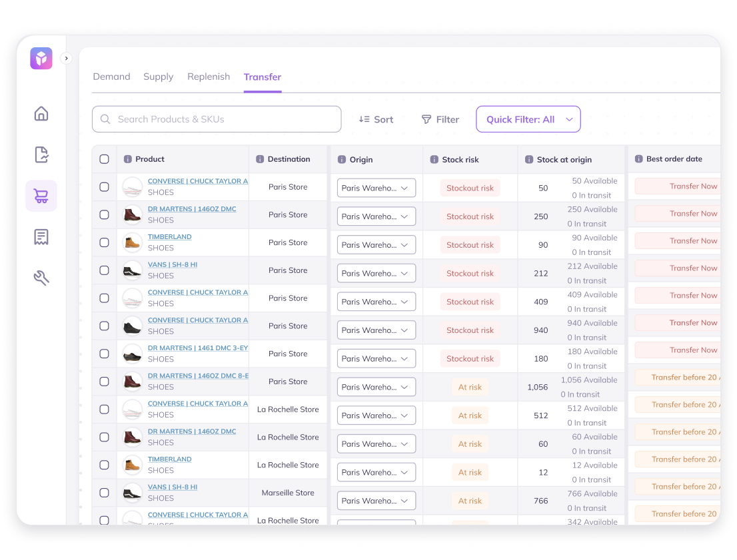737x560 pixels.
Task: Click the shoe thumbnail in Marseille Store row
Action: (x=132, y=493)
